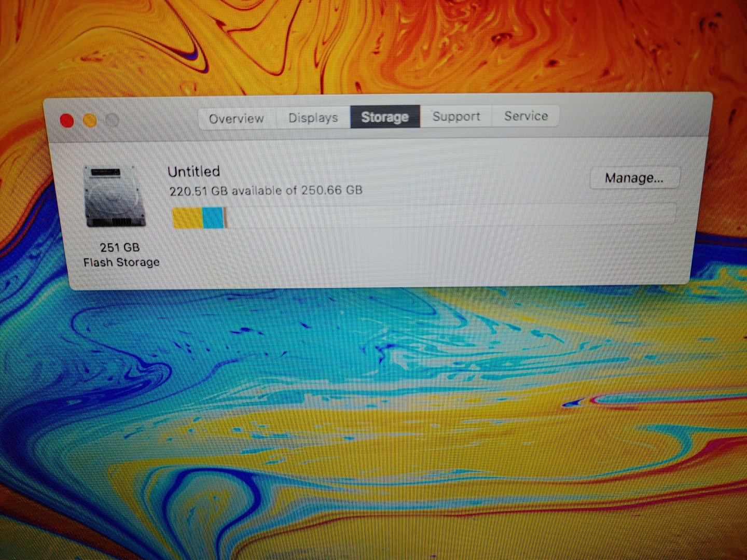Click the Manage... button
This screenshot has width=747, height=560.
pyautogui.click(x=634, y=178)
